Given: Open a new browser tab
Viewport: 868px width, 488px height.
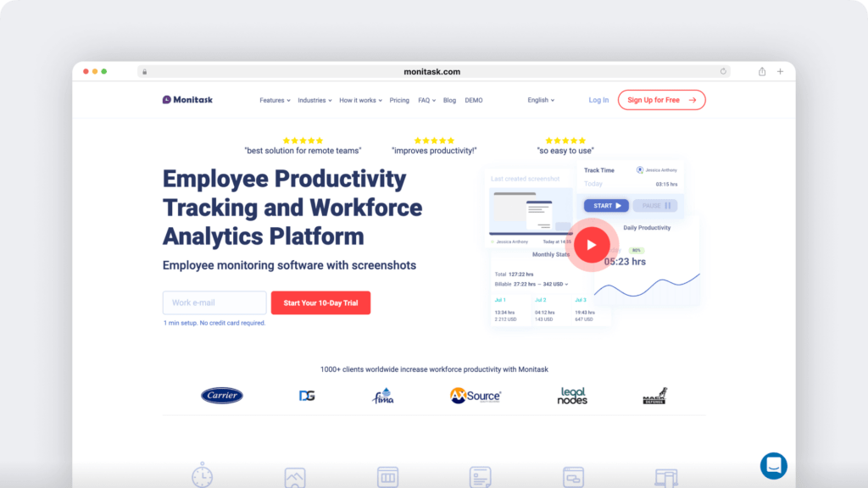Looking at the screenshot, I should pos(780,72).
